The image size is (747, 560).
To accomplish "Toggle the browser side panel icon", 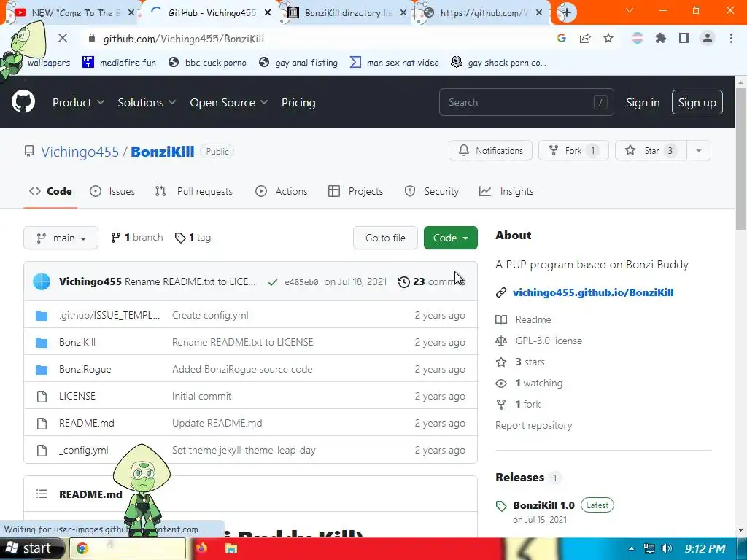I will point(684,38).
